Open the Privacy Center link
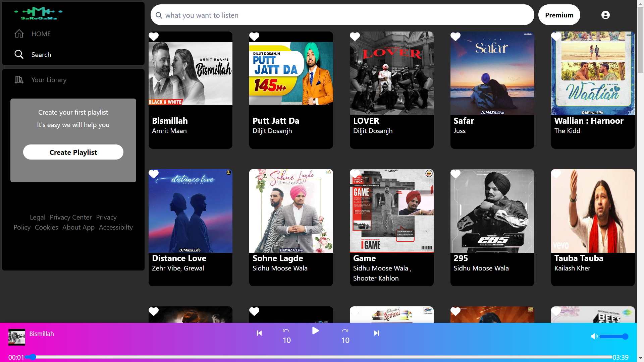 [70, 217]
